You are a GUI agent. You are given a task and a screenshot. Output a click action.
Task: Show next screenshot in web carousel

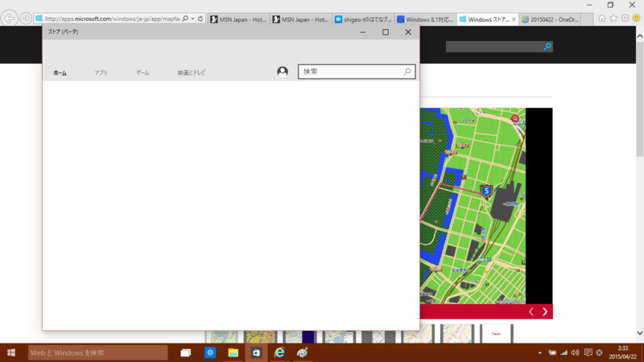click(545, 312)
